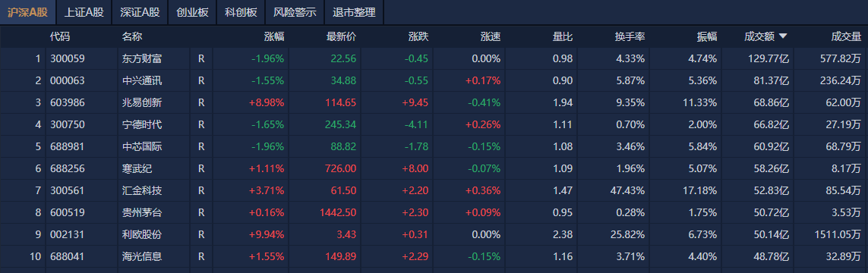Click R marker for 东方财富
This screenshot has height=273, width=868.
click(x=201, y=58)
